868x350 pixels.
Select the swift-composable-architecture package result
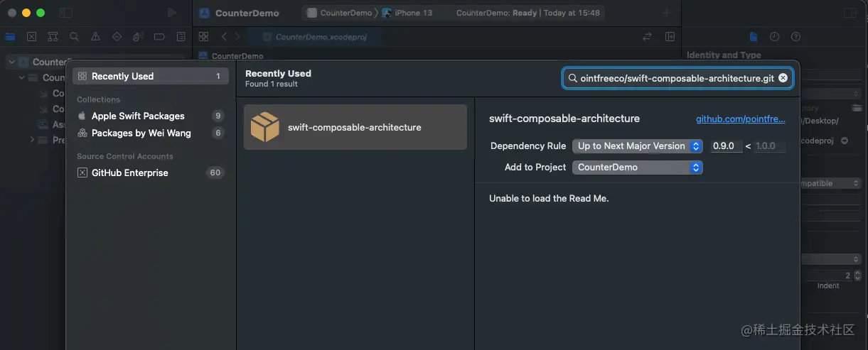click(355, 127)
